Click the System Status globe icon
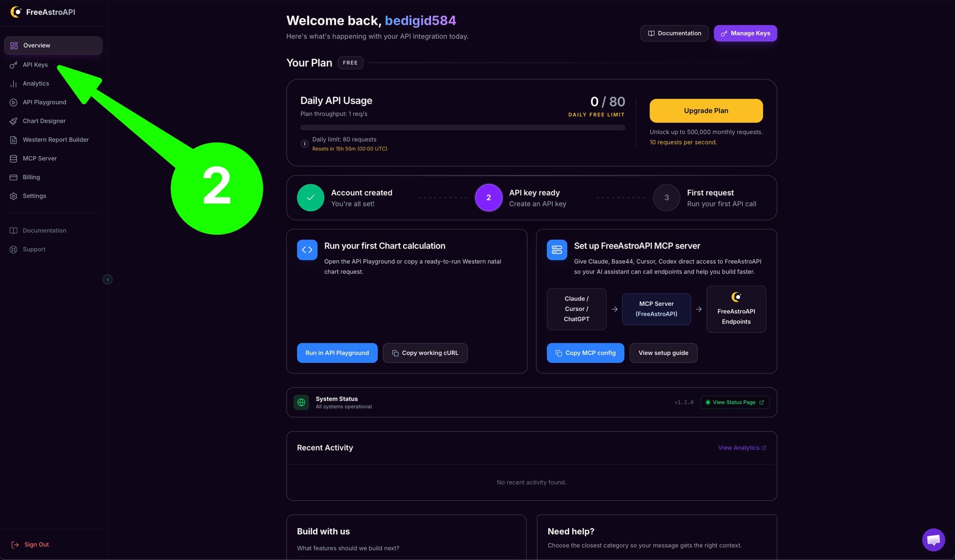The height and width of the screenshot is (560, 955). tap(301, 403)
